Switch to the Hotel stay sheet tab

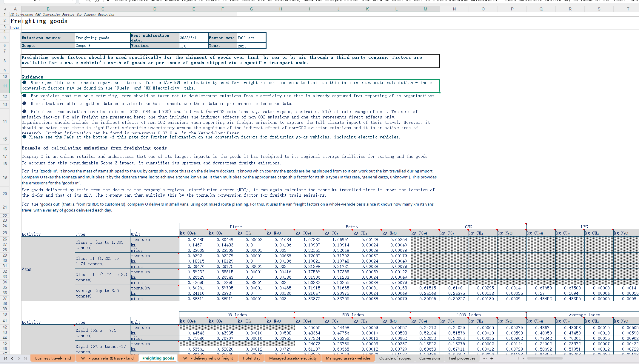251,358
